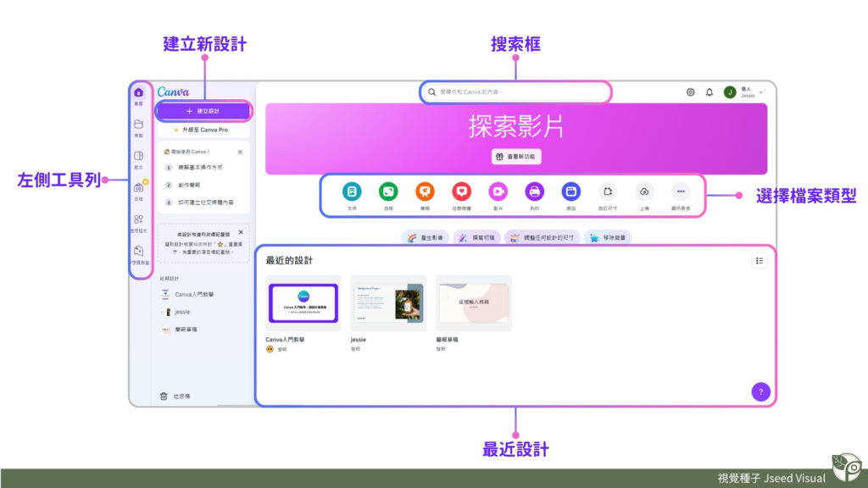
Task: Click the 最近的設計 heading
Action: [x=289, y=261]
